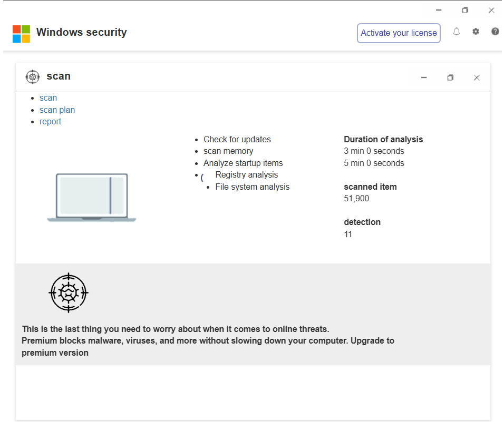The height and width of the screenshot is (430, 504).
Task: Click the Analyze startup items entry
Action: point(243,163)
